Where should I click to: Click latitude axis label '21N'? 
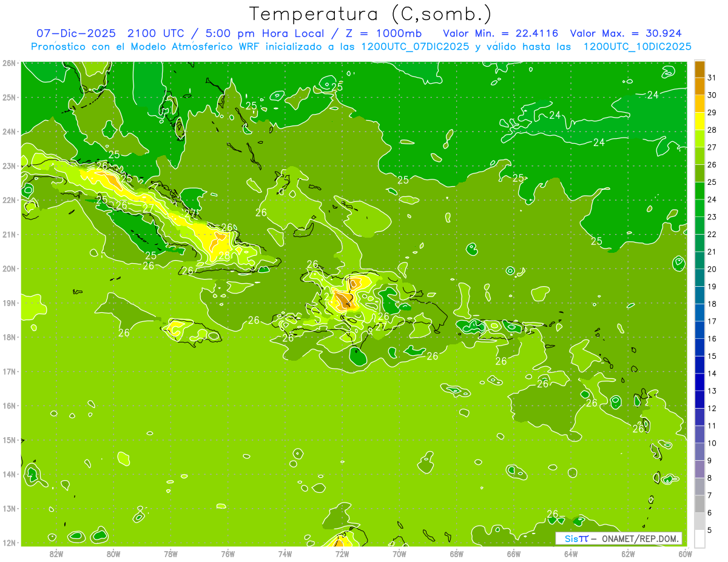(9, 234)
